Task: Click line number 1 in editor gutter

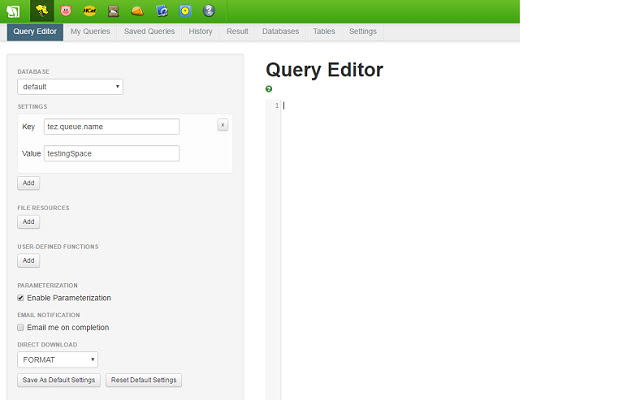Action: [277, 106]
